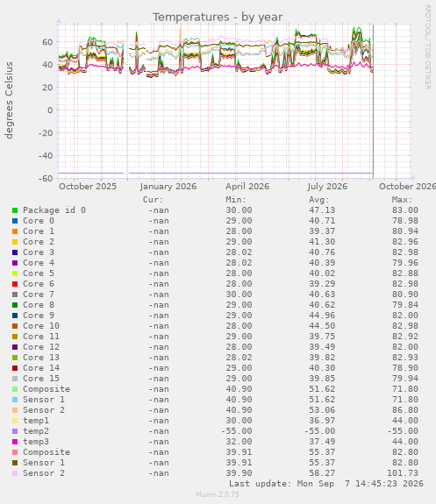Click the 'Last update' timestamp line
The image size is (436, 504).
click(326, 484)
